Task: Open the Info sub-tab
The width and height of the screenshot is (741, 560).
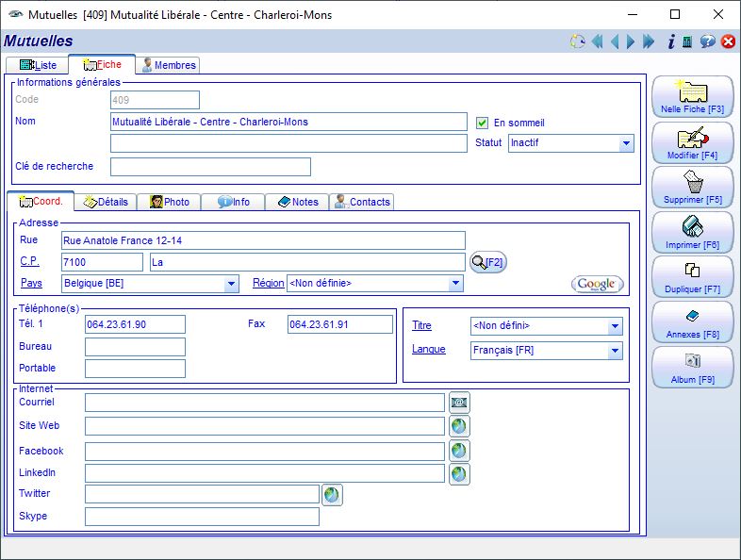Action: pyautogui.click(x=234, y=203)
